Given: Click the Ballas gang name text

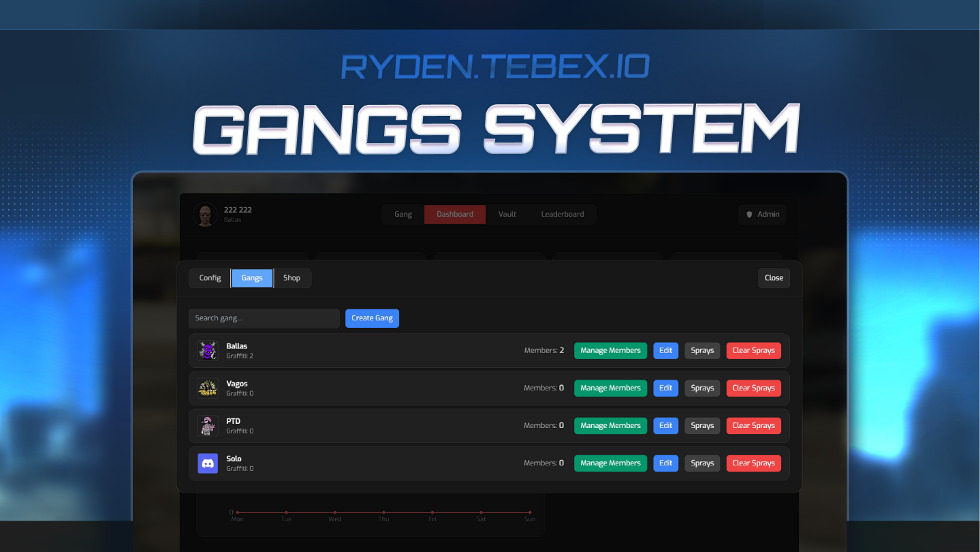Looking at the screenshot, I should tap(237, 346).
